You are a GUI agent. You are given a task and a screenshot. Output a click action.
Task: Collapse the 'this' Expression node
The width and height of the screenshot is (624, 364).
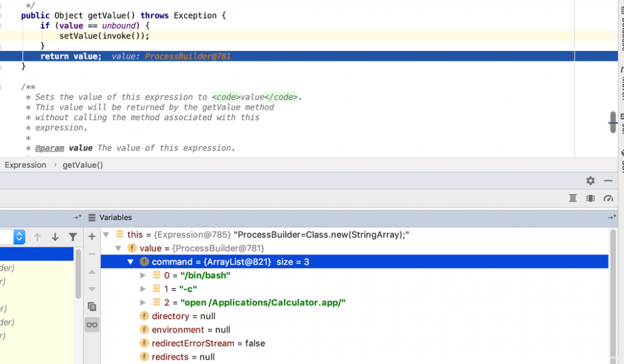pos(105,235)
